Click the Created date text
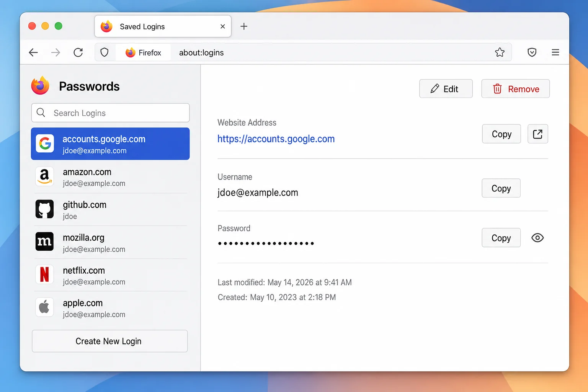The width and height of the screenshot is (588, 392). [276, 297]
